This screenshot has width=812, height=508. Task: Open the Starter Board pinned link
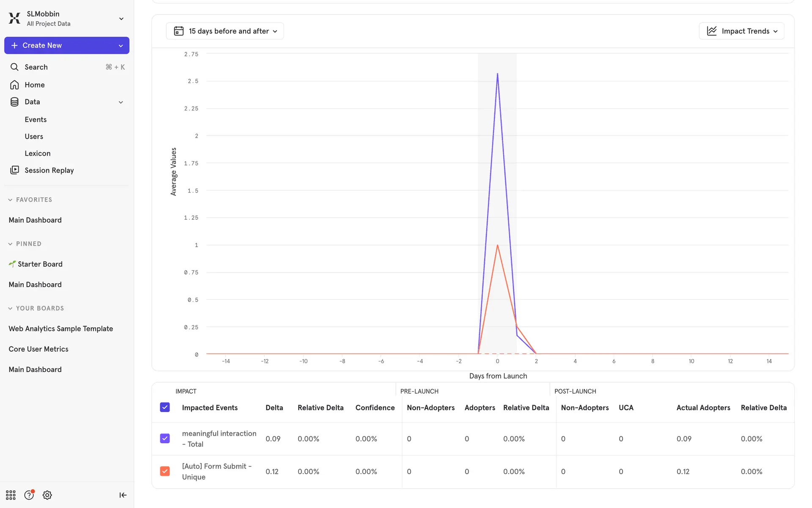point(40,264)
